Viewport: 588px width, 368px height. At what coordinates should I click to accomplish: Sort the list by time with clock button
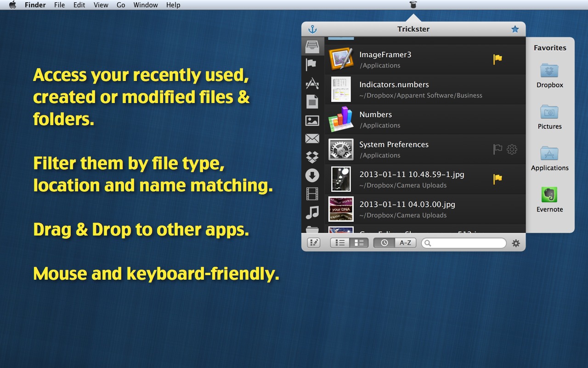point(384,243)
